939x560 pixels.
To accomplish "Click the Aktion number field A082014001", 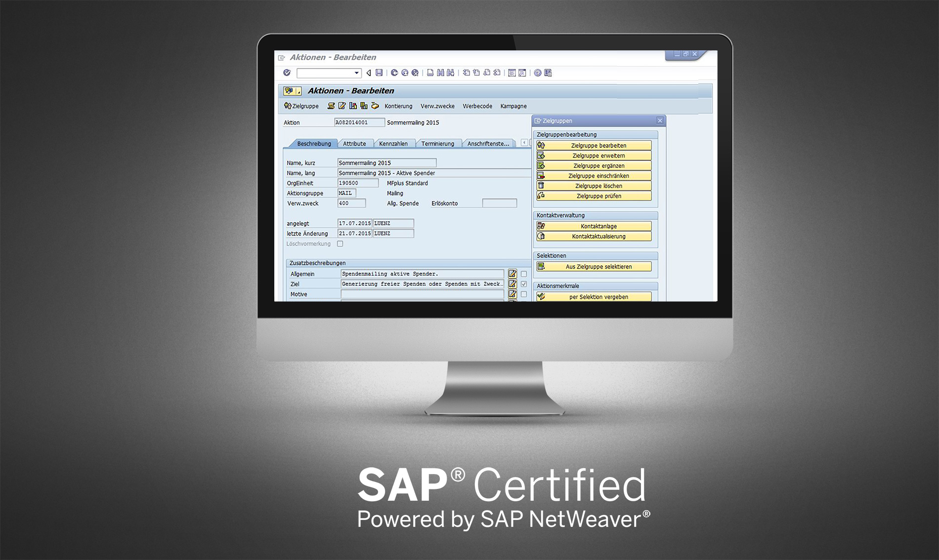I will click(359, 122).
